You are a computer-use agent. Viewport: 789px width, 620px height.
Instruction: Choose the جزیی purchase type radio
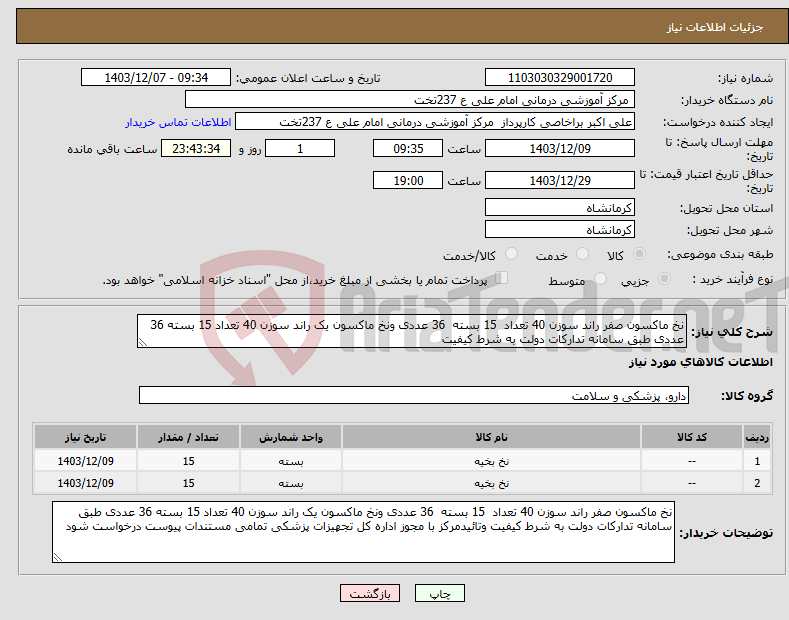tap(664, 278)
